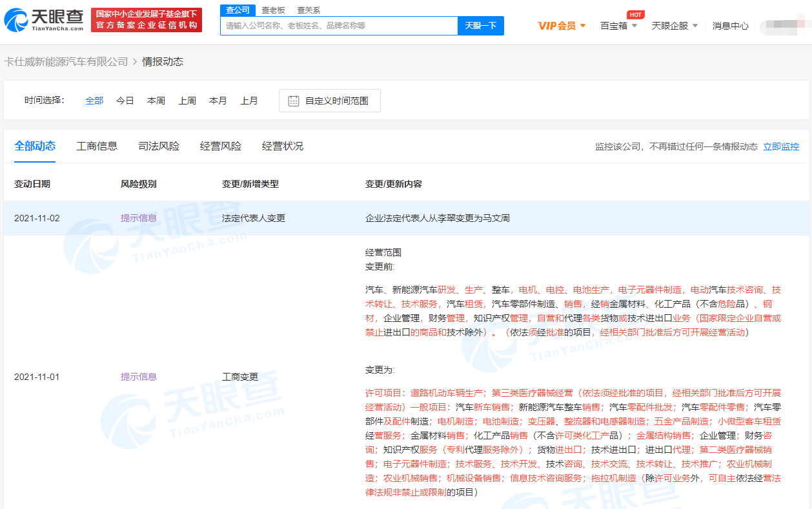This screenshot has width=812, height=509.
Task: Click the 时间选择: label
Action: coord(45,100)
